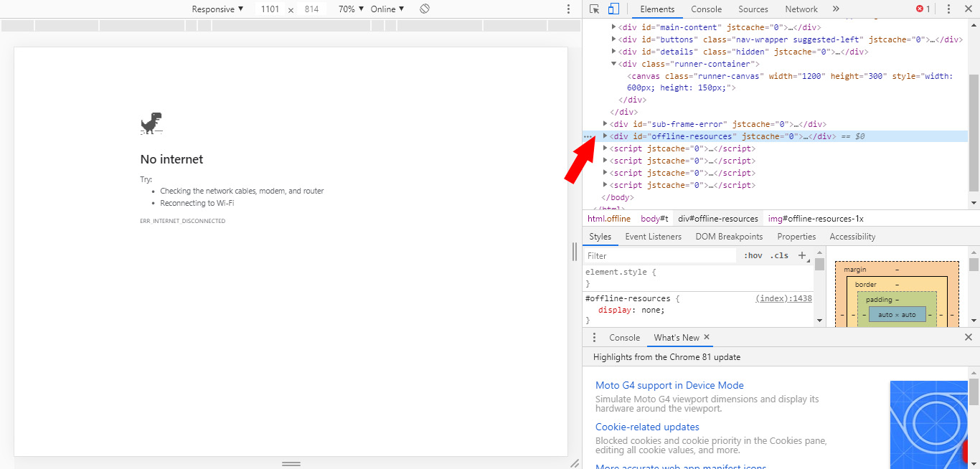Show more DevTools tabs chevron
Viewport: 980px width, 469px height.
[836, 9]
